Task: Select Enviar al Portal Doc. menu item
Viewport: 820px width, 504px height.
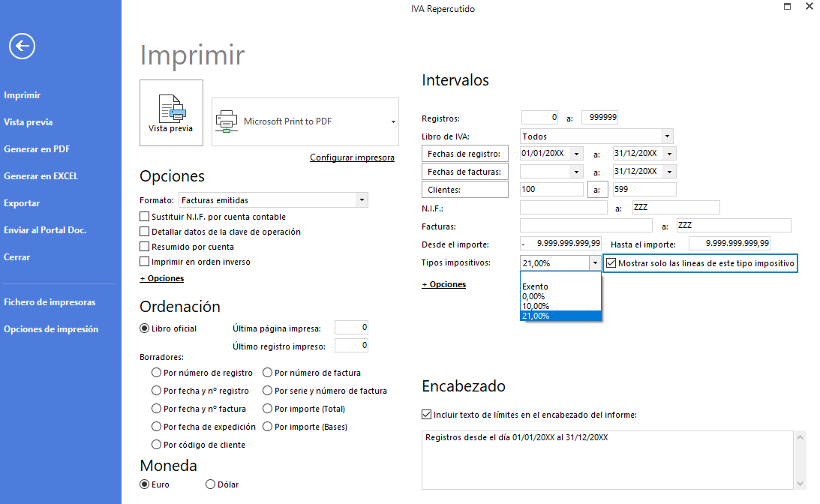Action: pyautogui.click(x=45, y=230)
